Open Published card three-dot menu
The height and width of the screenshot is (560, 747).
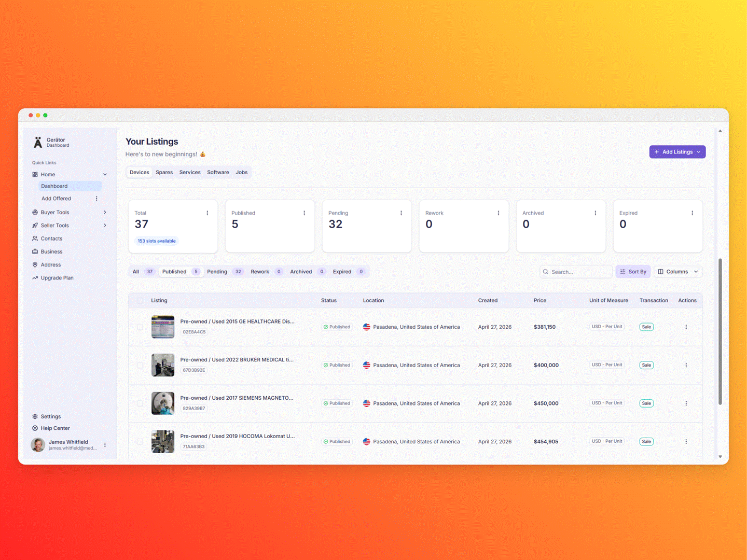pyautogui.click(x=305, y=213)
